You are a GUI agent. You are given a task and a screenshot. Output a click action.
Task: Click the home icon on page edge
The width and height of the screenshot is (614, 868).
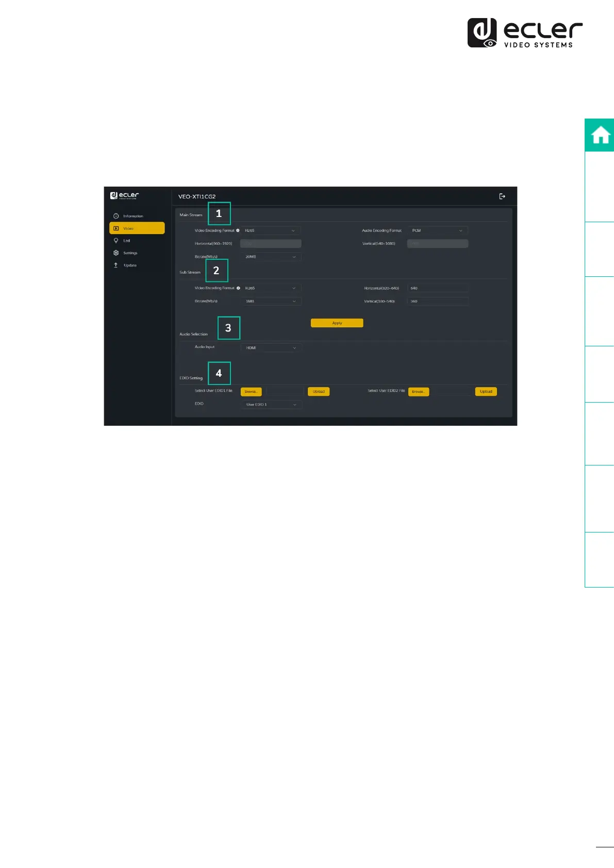[600, 136]
